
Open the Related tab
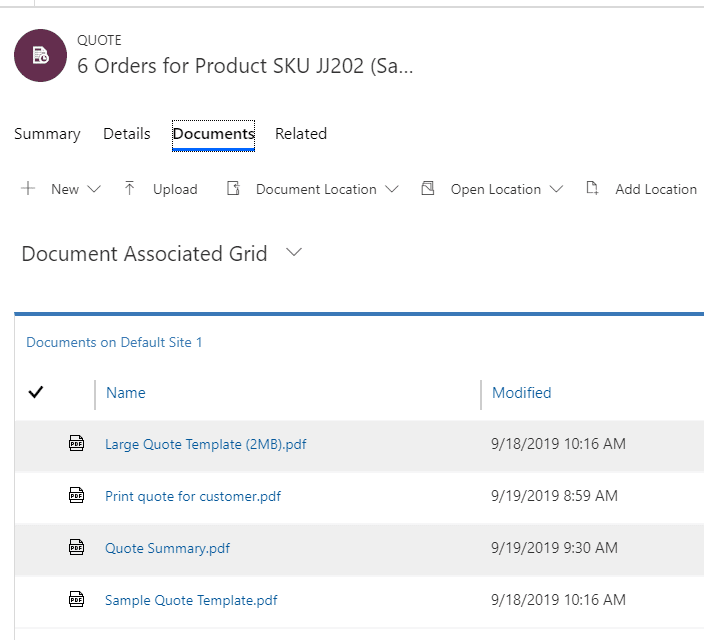click(x=301, y=134)
